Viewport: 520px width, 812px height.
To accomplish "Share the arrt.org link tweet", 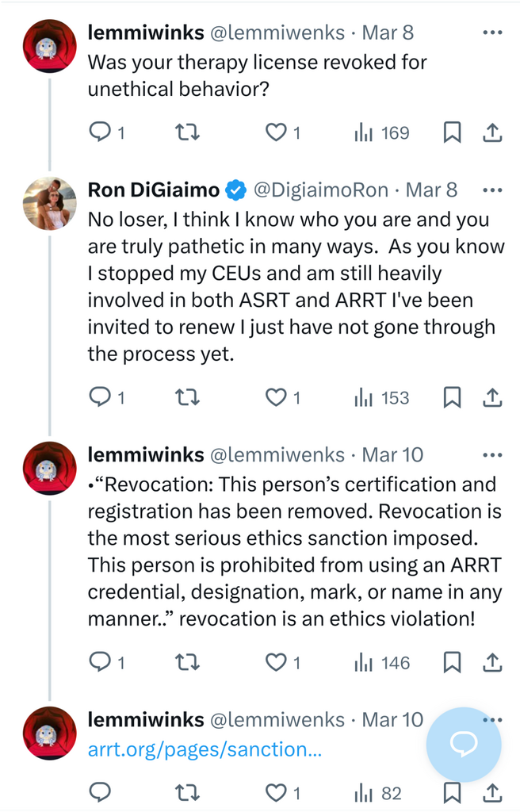I will tap(491, 792).
